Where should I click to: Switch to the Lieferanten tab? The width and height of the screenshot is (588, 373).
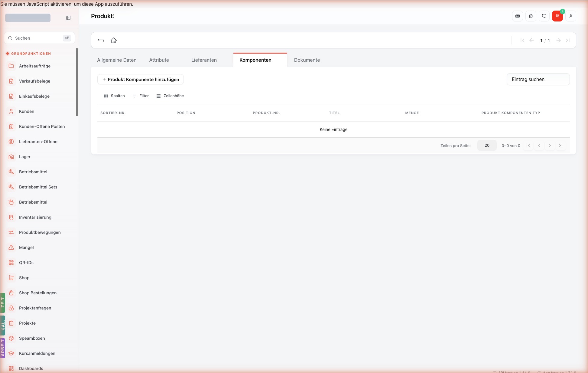click(x=204, y=60)
